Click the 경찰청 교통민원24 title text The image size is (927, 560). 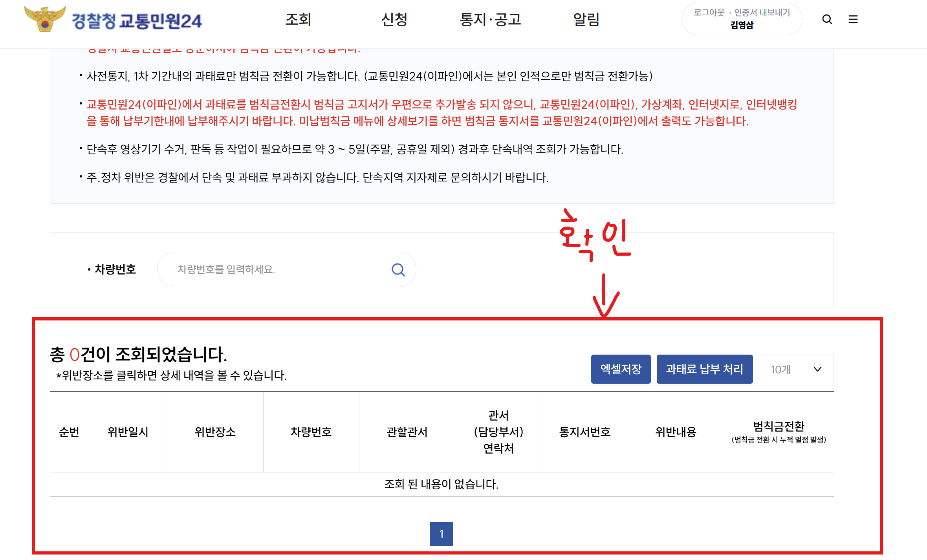coord(137,21)
